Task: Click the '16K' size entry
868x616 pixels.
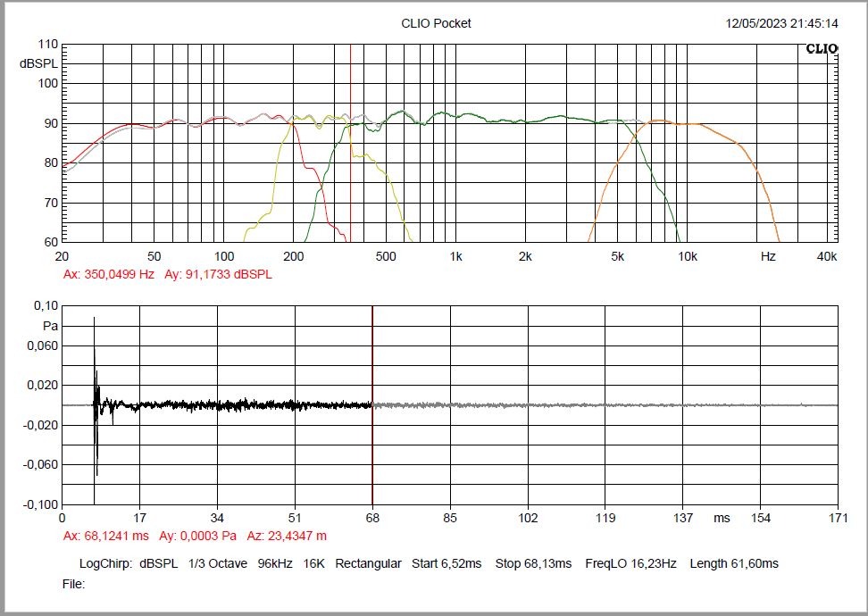Action: coord(313,563)
